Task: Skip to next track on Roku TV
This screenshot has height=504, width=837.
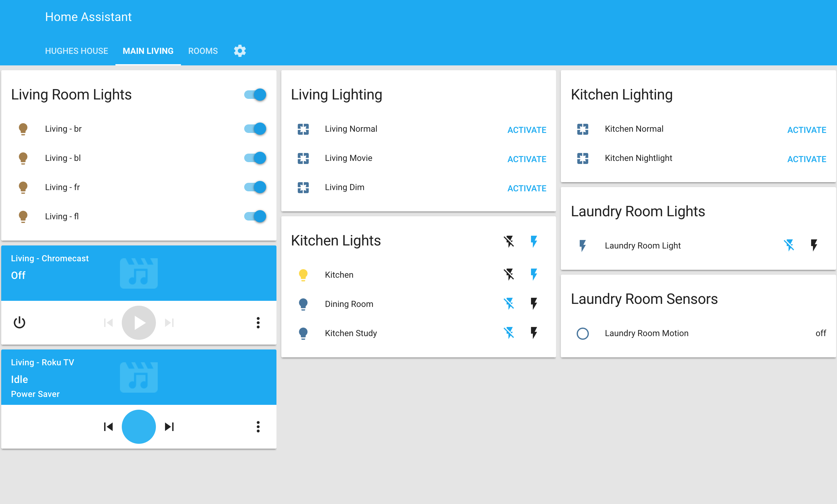Action: pos(169,427)
